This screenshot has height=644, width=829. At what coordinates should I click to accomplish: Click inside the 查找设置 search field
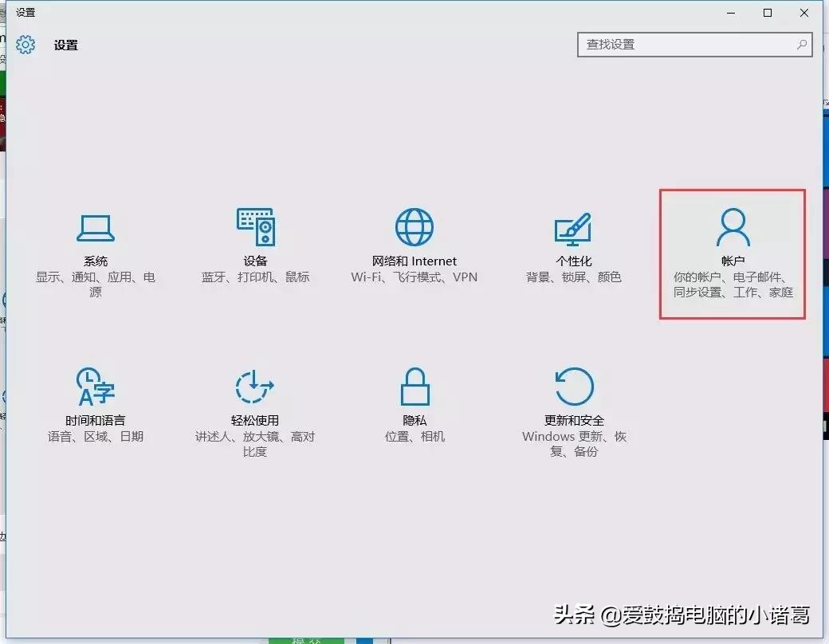click(x=686, y=45)
